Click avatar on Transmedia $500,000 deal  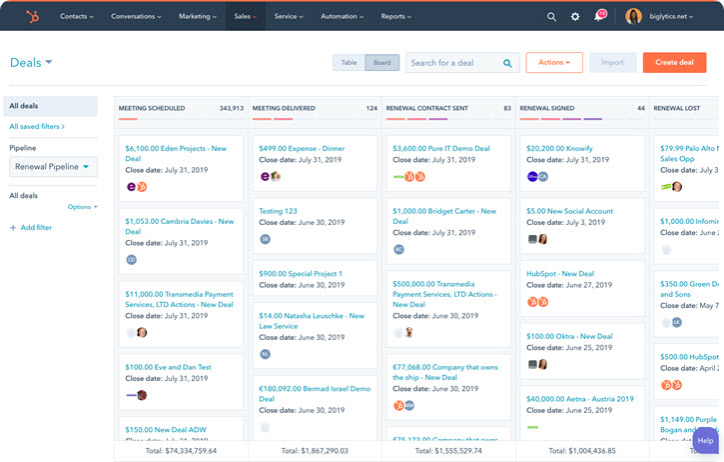coord(409,332)
